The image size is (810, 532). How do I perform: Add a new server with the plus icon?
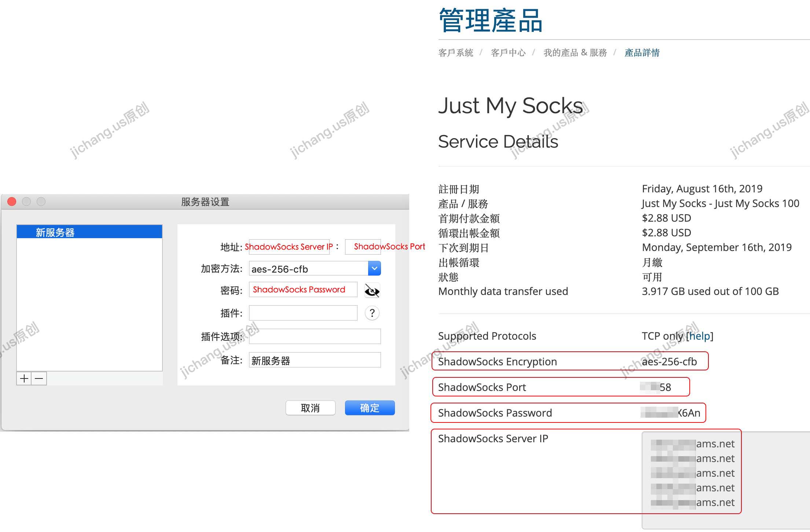coord(23,378)
